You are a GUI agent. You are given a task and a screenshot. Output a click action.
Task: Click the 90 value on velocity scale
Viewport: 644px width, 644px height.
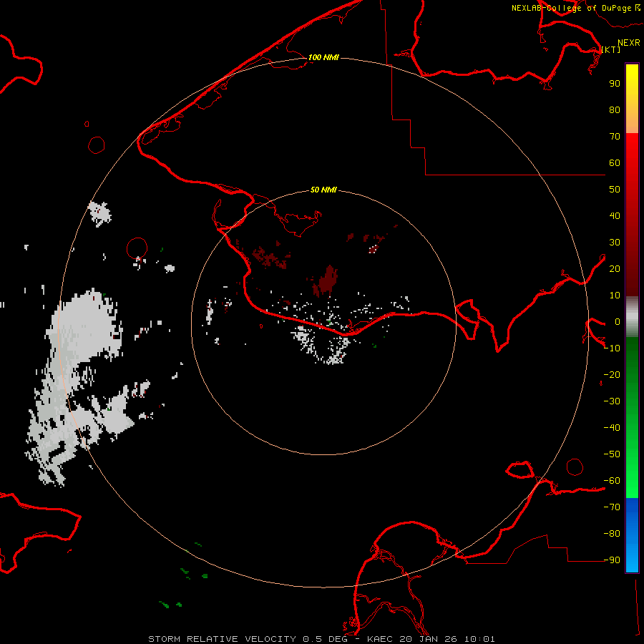(615, 84)
